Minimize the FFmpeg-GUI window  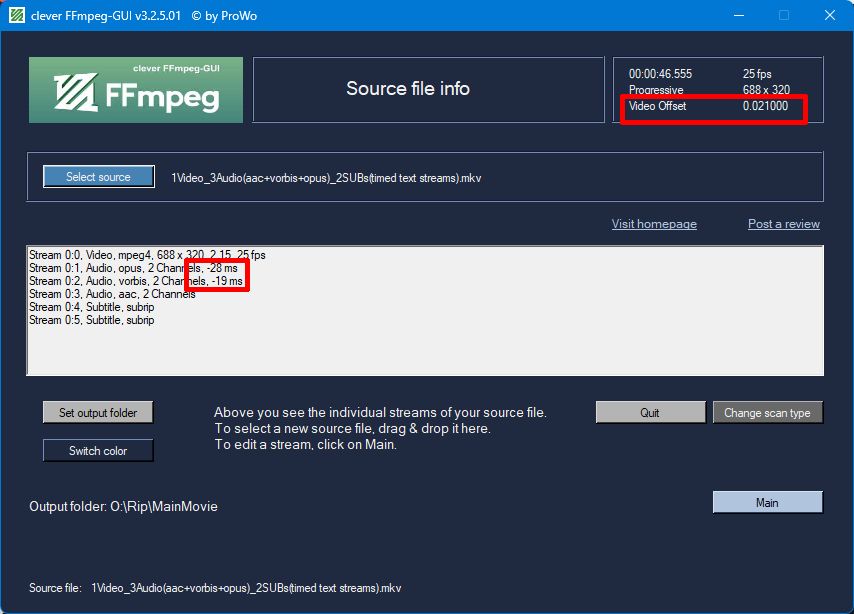point(739,15)
